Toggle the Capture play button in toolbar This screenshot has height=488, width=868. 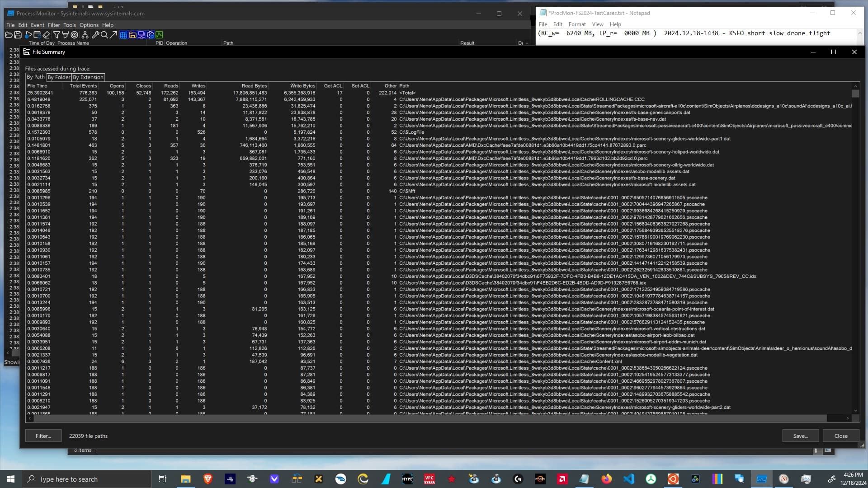tap(28, 35)
